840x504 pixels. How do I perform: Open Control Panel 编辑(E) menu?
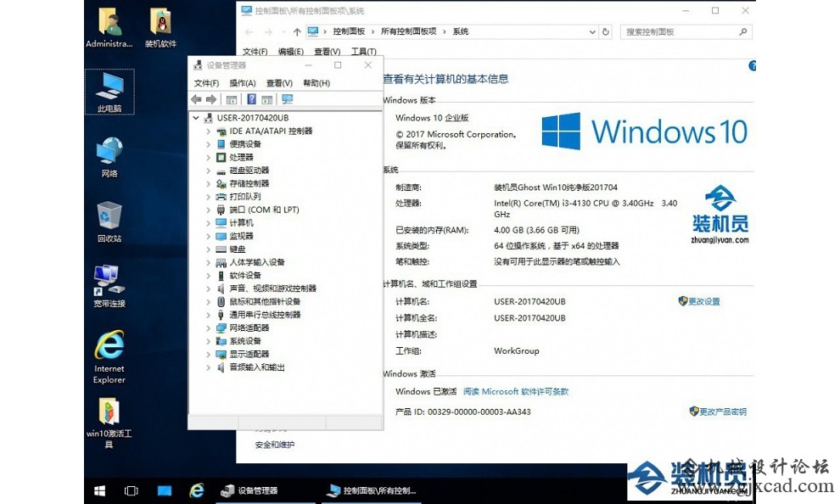291,52
